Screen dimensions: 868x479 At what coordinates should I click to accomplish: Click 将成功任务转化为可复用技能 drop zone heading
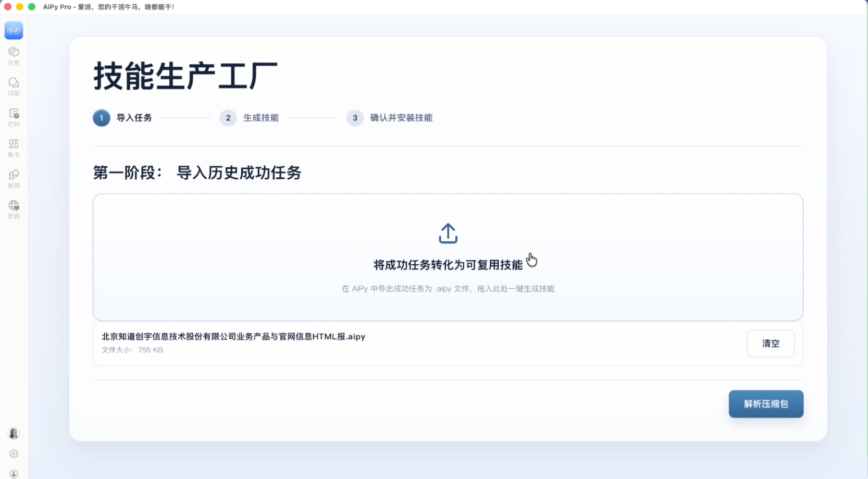click(448, 265)
